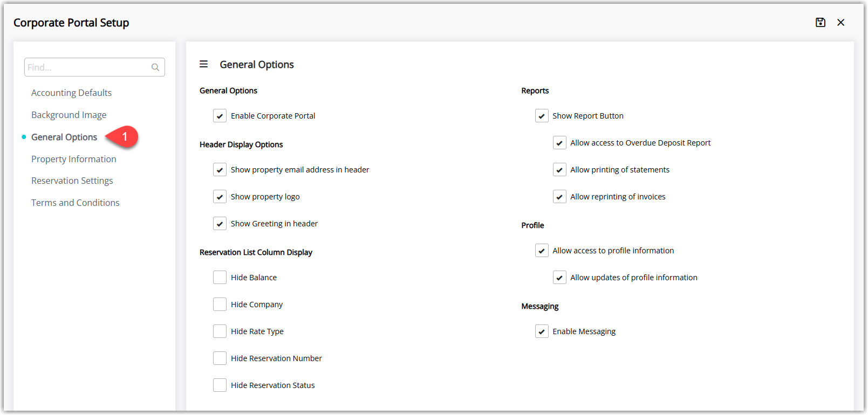868x415 pixels.
Task: Open Property Information section
Action: coord(74,159)
